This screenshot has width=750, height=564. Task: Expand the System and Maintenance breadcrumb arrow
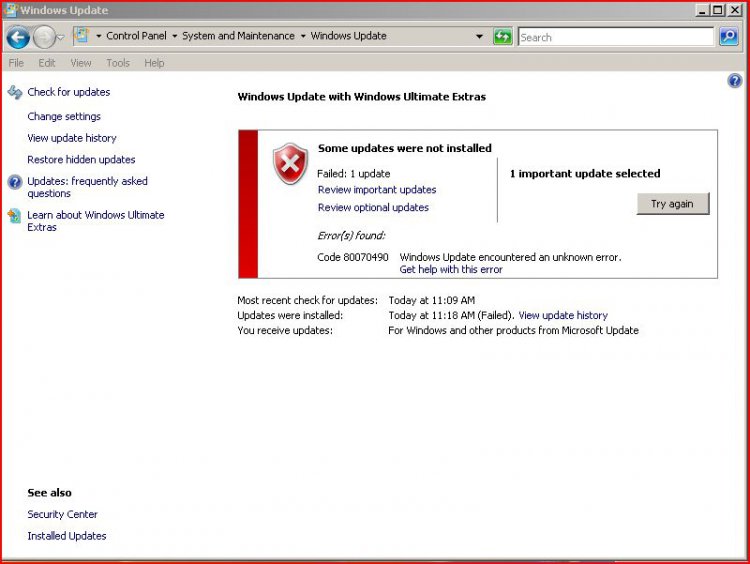point(303,36)
